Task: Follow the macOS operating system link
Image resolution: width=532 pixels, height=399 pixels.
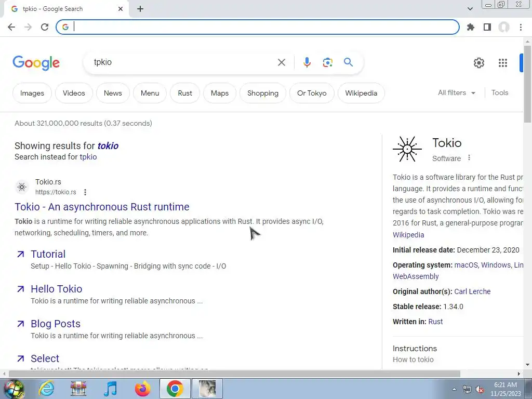Action: pos(465,265)
